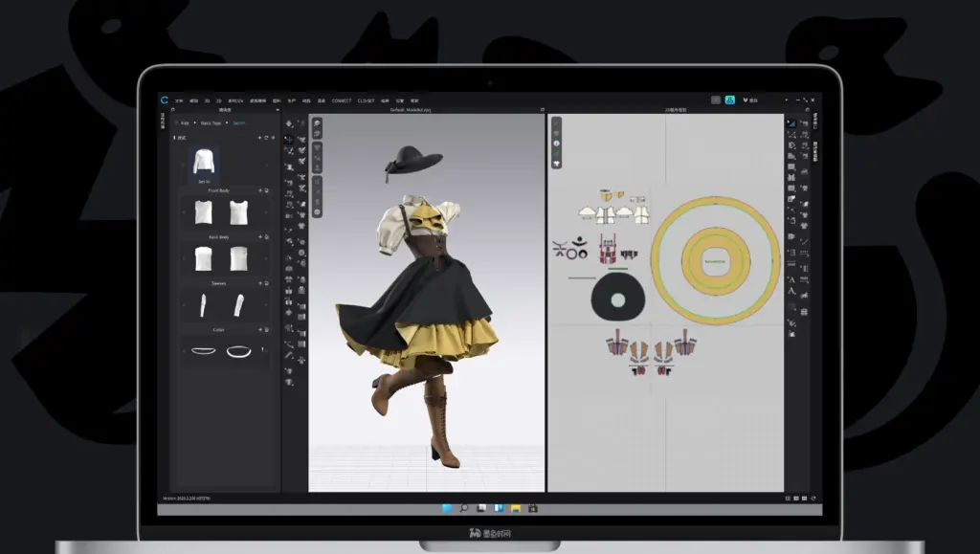
Task: Click the Basic Tops breadcrumb link
Action: (211, 122)
